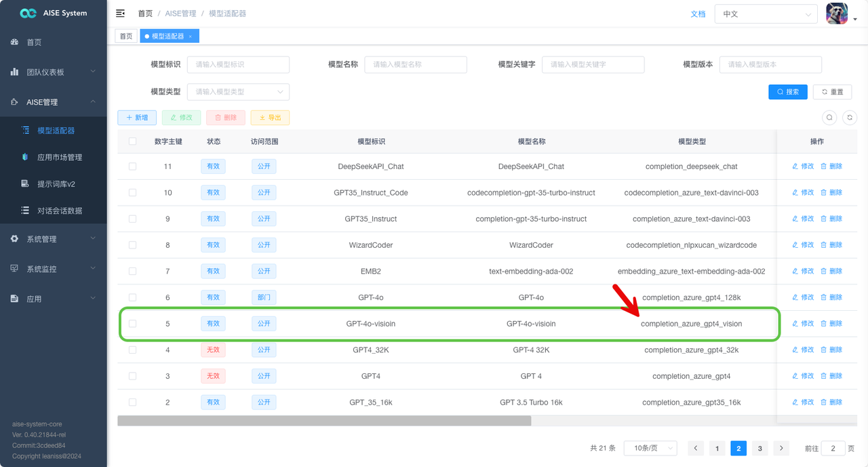The image size is (868, 467).
Task: Open the 模型类型 filter dropdown
Action: (x=238, y=92)
